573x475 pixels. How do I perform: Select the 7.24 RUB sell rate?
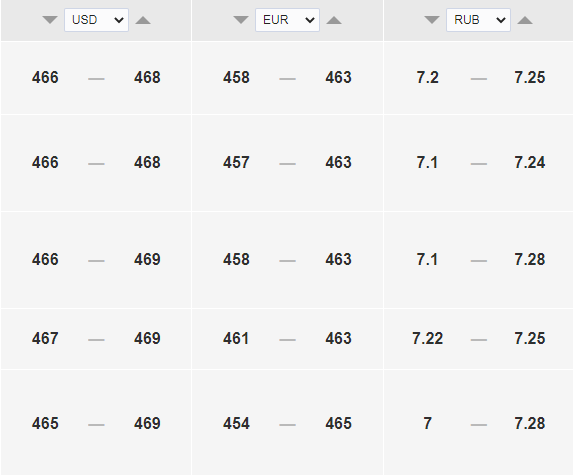530,163
